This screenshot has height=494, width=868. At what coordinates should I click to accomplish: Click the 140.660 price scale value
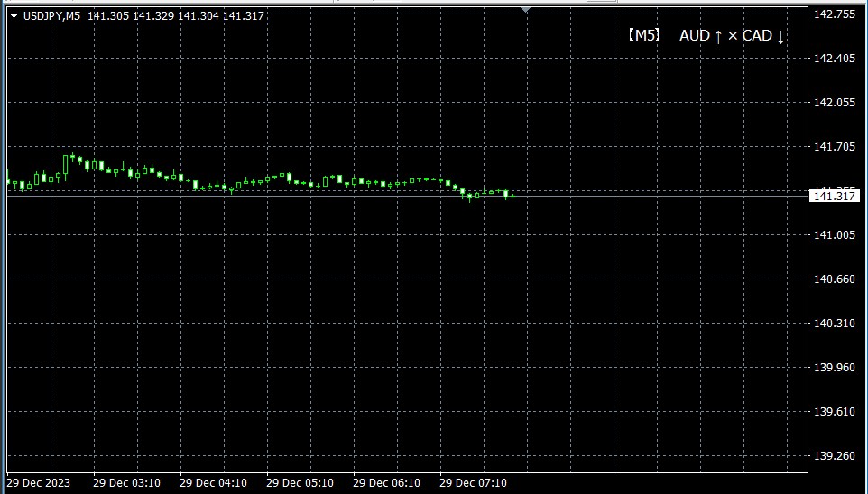(836, 279)
